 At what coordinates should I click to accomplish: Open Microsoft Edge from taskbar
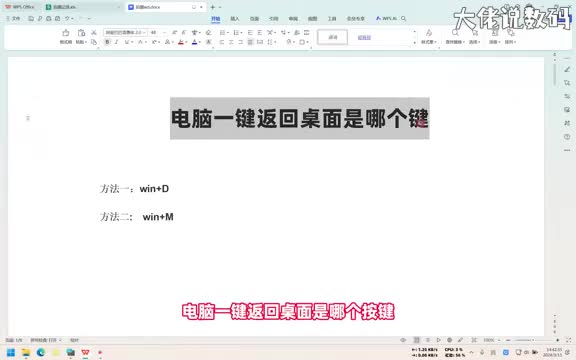point(41,353)
